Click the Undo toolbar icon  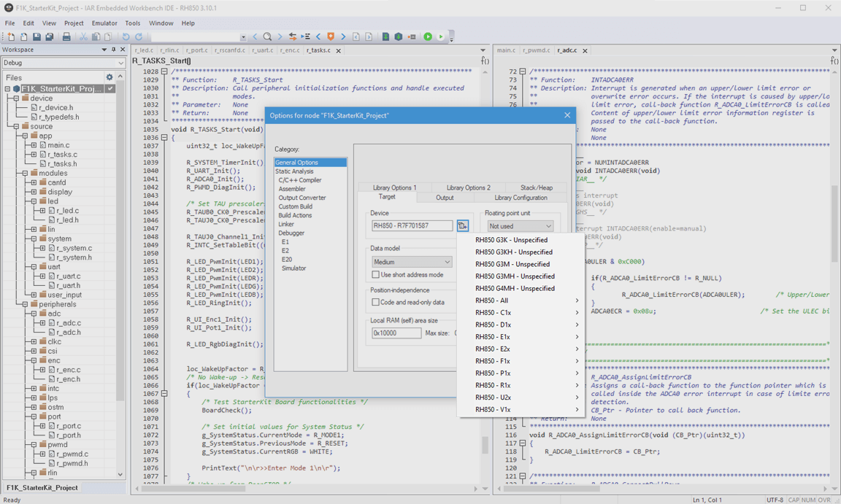[x=126, y=36]
